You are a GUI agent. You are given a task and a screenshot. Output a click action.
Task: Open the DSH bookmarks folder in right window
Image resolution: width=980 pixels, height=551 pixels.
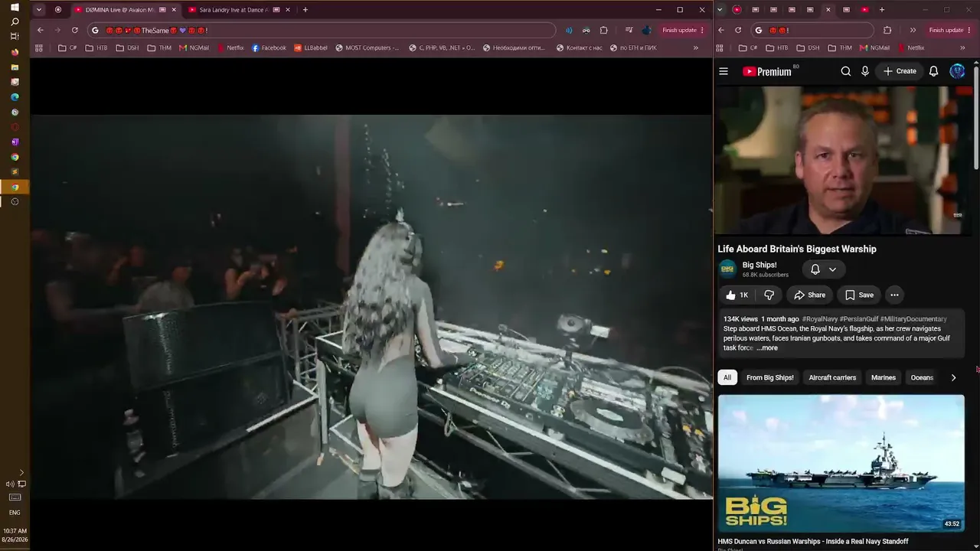(808, 47)
